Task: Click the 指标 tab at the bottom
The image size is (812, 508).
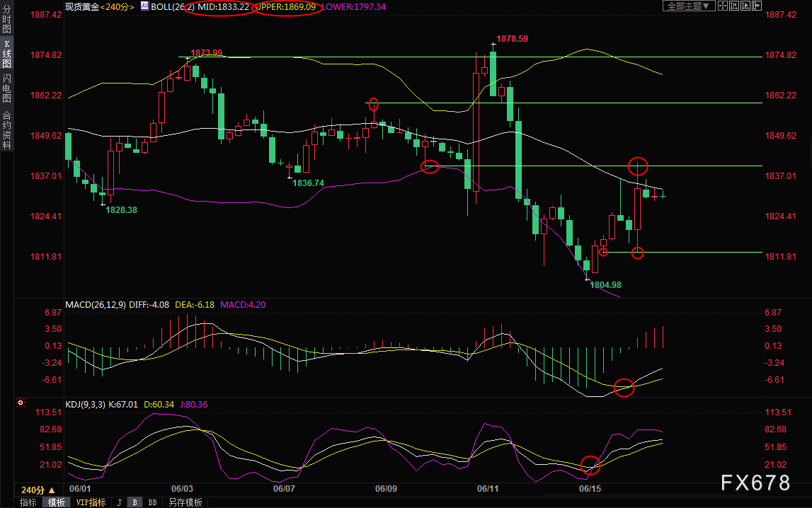Action: pyautogui.click(x=28, y=502)
